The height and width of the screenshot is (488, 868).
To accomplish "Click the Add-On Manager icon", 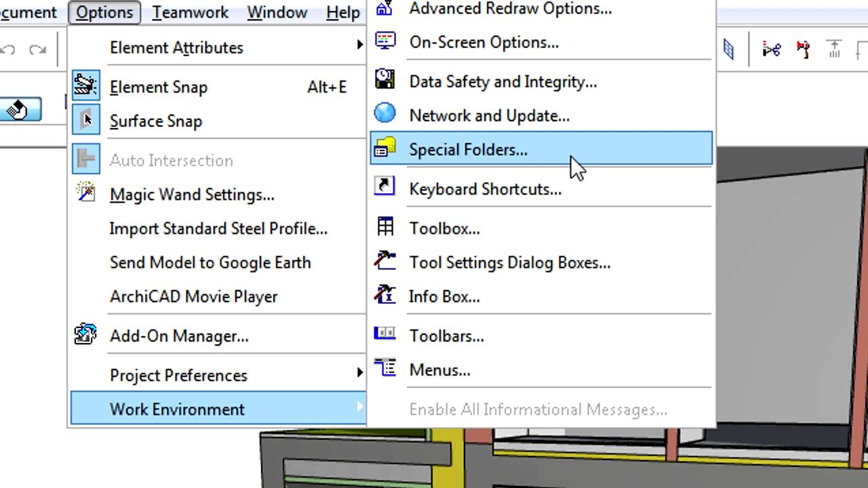I will point(86,335).
